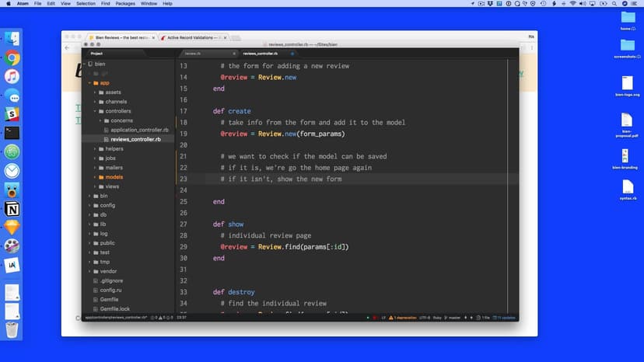Open application_controller.rb in the tree
Screen dimensions: 644x362
139,130
